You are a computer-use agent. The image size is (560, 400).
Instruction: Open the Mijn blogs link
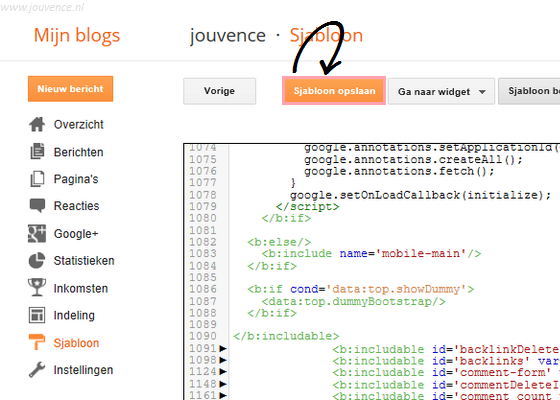pos(77,36)
